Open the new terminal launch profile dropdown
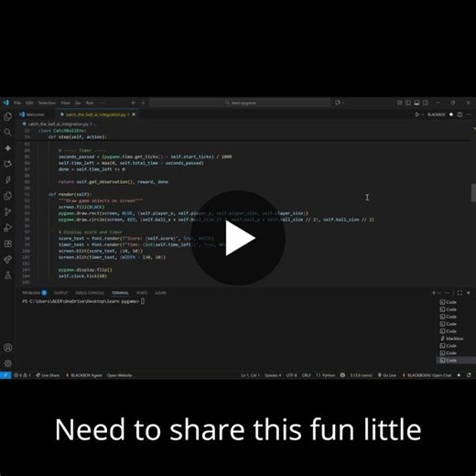Image resolution: width=476 pixels, height=476 pixels. pos(439,293)
